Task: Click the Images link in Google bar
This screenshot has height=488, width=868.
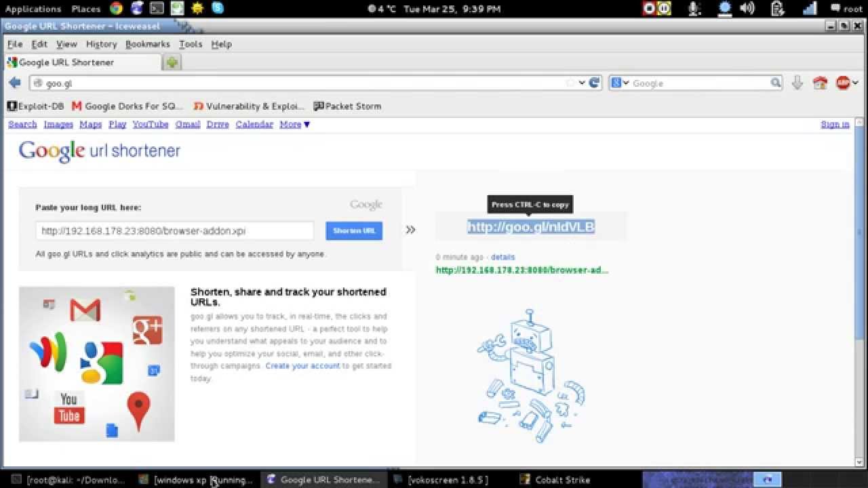Action: [x=58, y=124]
